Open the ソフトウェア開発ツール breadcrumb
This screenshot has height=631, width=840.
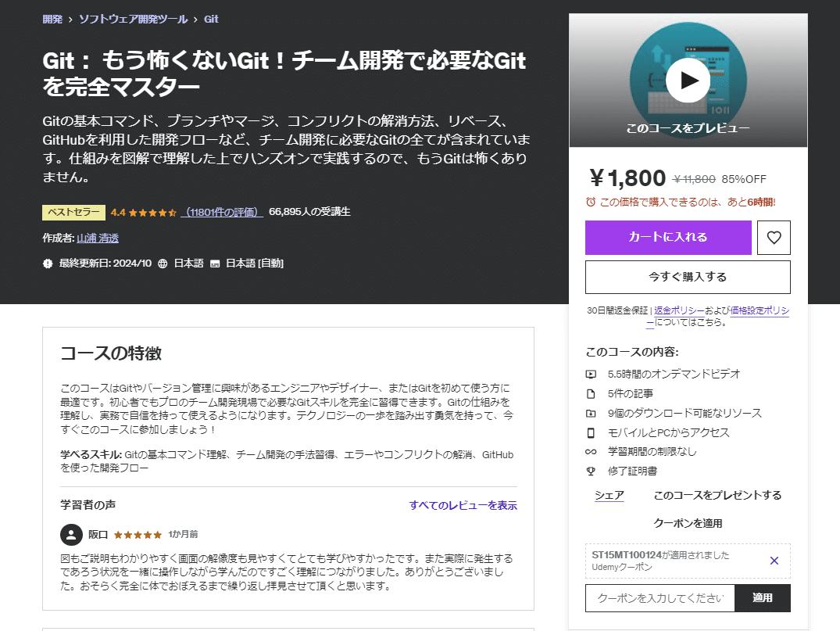pyautogui.click(x=134, y=20)
